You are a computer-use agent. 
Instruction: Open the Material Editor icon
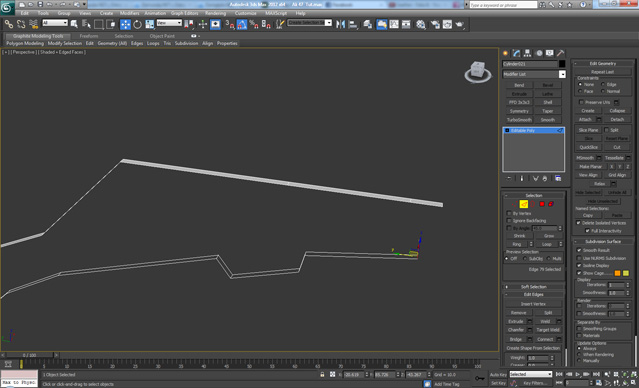click(421, 24)
